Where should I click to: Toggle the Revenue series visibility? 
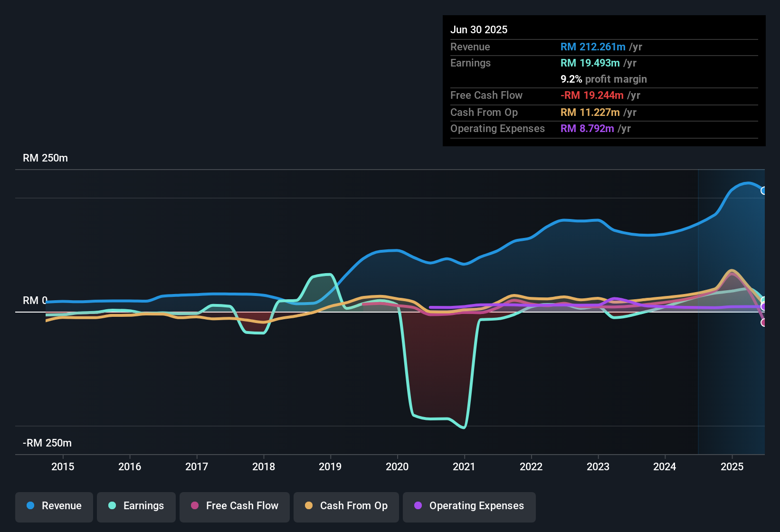(x=54, y=506)
